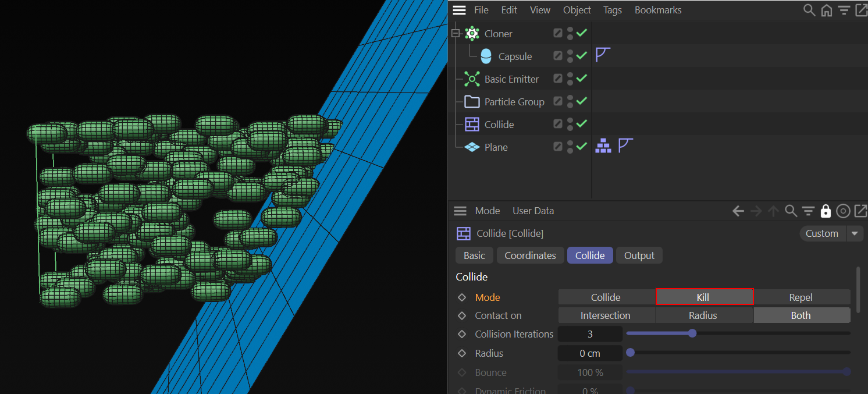Screen dimensions: 868x394
Task: Click the Basic Emitter object icon
Action: pos(472,79)
